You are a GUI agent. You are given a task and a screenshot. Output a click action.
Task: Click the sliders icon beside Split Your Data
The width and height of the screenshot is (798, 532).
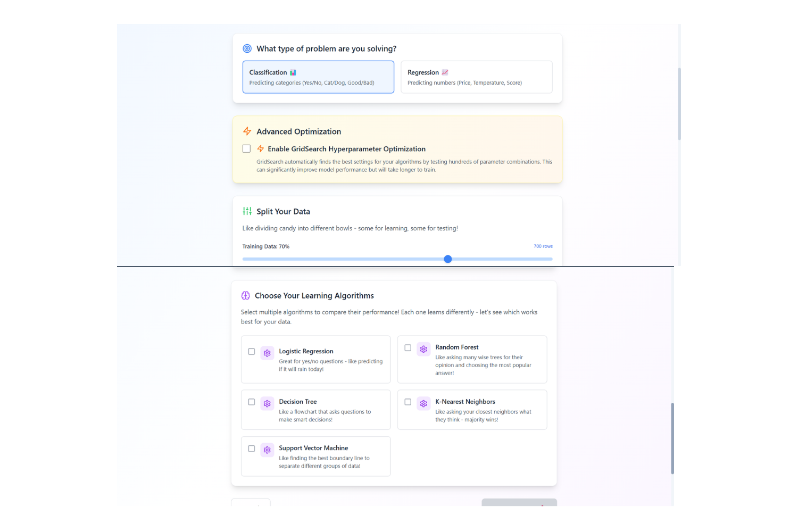click(x=247, y=211)
